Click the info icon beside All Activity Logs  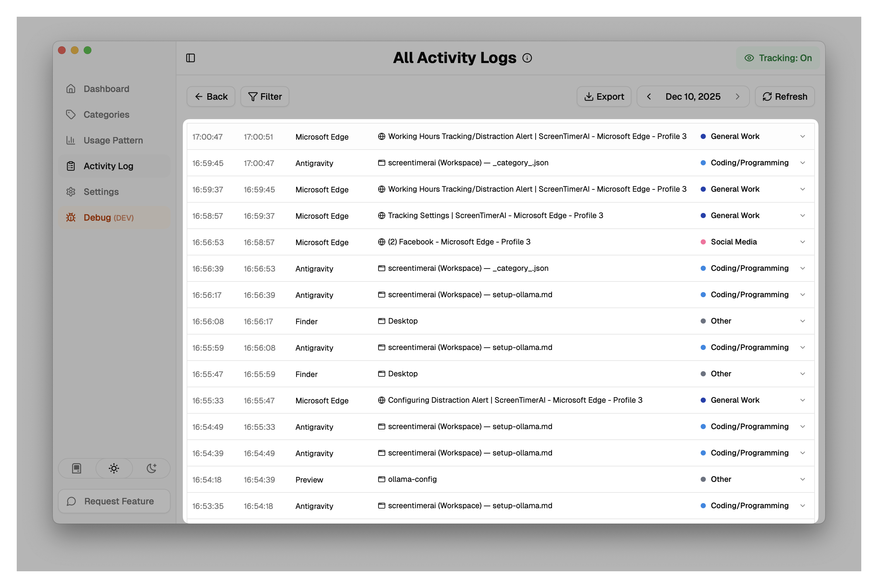(x=527, y=58)
